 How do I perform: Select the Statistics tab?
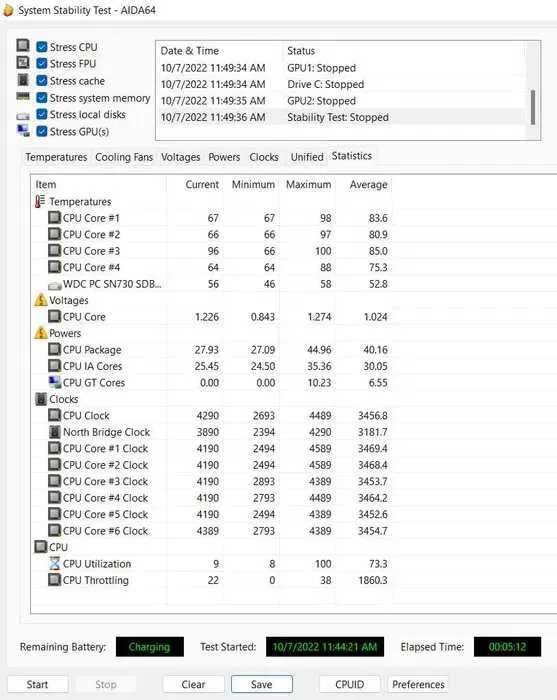[352, 156]
